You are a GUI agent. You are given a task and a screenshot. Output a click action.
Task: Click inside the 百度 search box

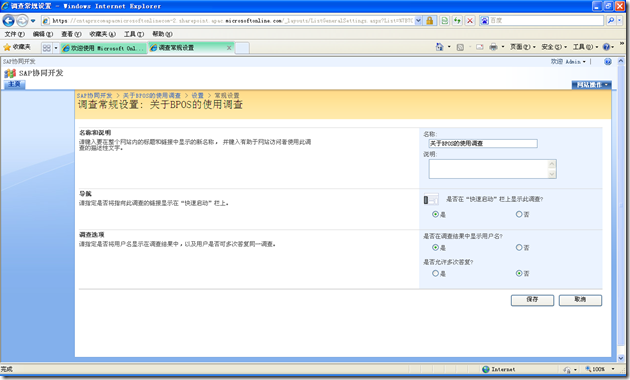(x=546, y=20)
